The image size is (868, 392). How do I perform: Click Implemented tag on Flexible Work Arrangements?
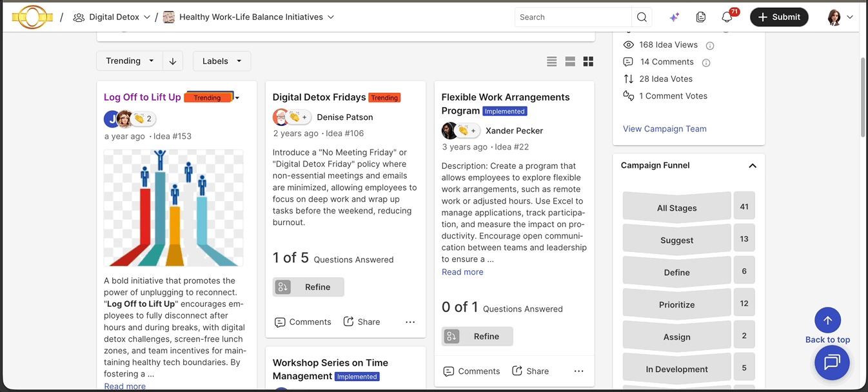pyautogui.click(x=505, y=112)
